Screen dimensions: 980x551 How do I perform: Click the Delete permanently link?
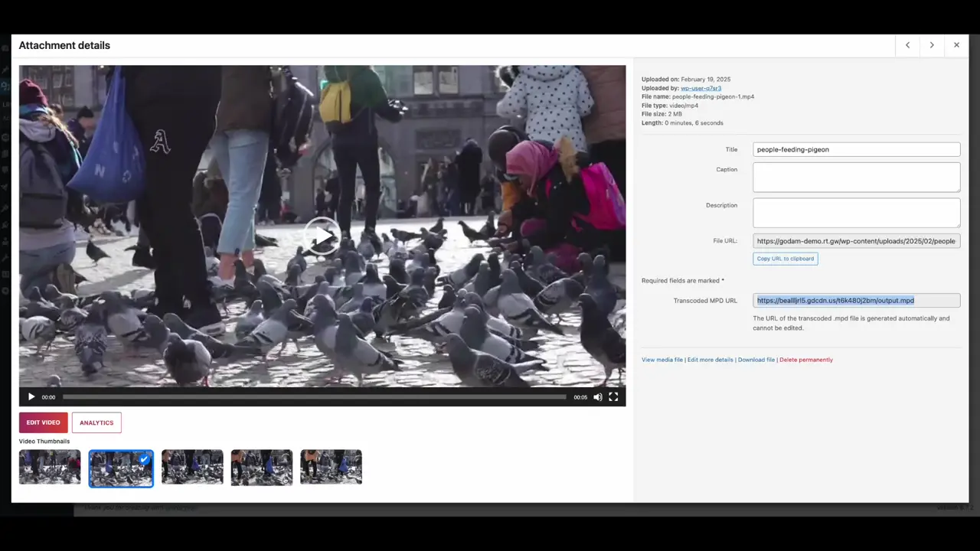806,360
